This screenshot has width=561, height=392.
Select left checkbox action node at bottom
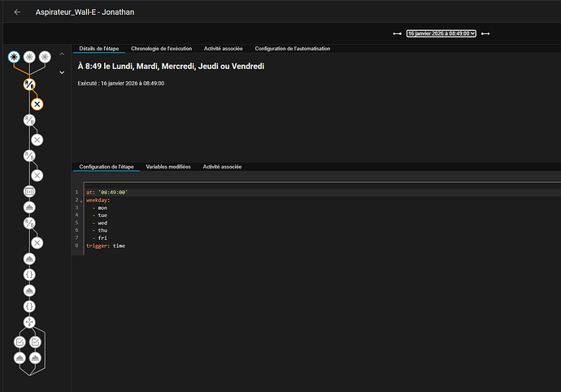20,342
